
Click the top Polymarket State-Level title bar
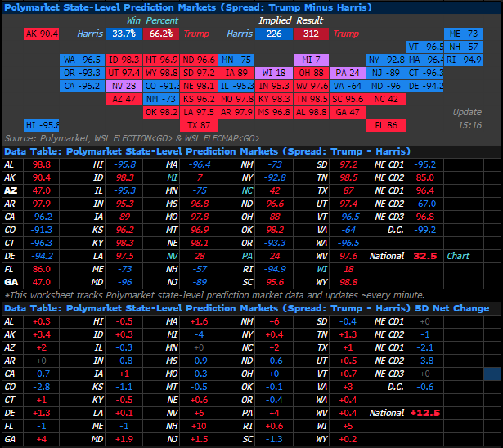[x=188, y=7]
